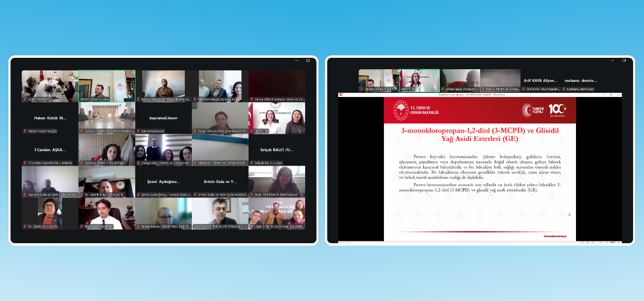644x301 pixels.
Task: Close the shared PowerPoint slideshow window
Action: pos(618,95)
